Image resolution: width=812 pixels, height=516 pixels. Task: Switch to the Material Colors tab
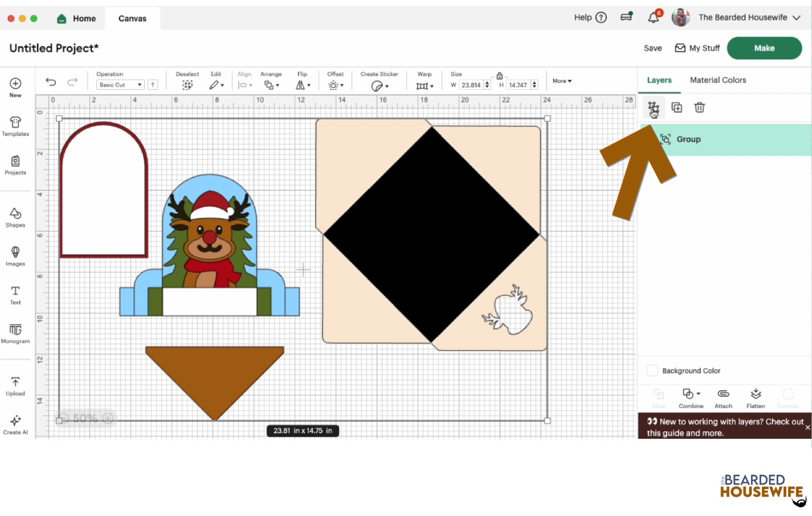[718, 80]
